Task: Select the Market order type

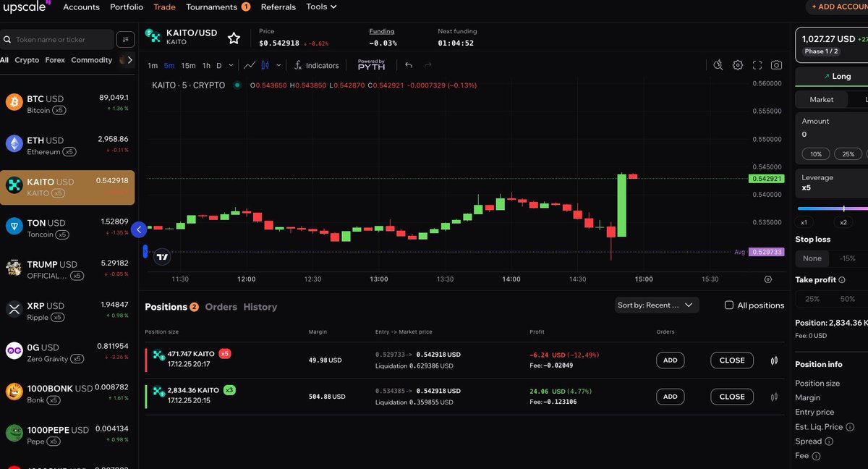Action: pos(821,99)
